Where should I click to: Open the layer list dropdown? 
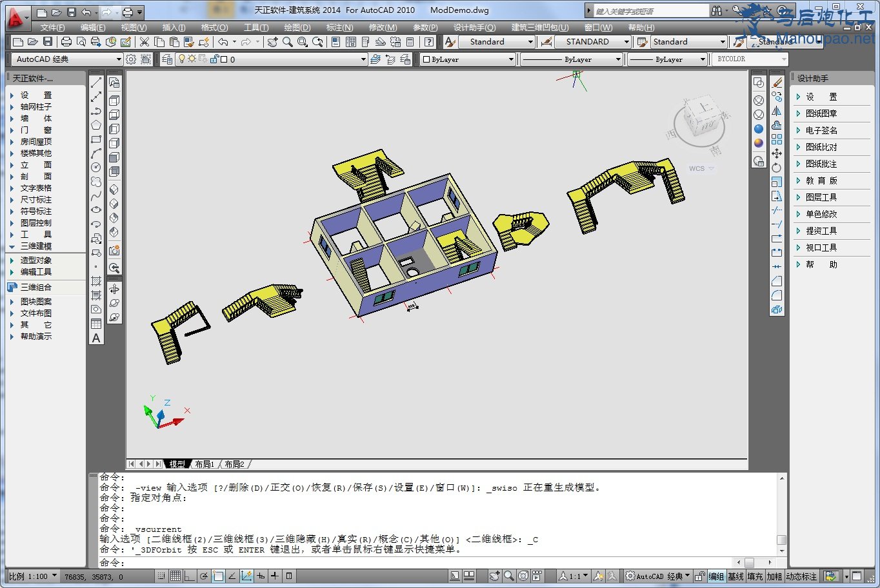point(270,59)
